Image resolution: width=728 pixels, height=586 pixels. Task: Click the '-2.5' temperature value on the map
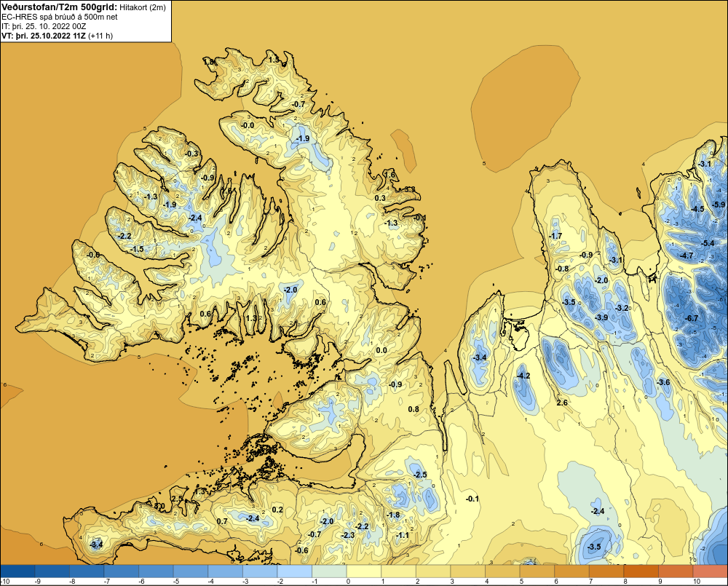[420, 475]
